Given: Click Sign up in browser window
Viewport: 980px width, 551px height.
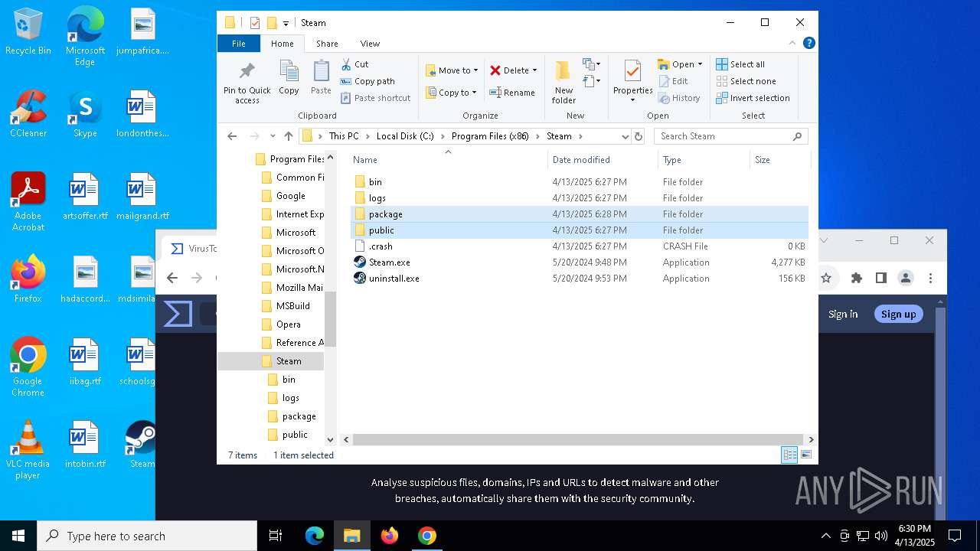Looking at the screenshot, I should (898, 314).
